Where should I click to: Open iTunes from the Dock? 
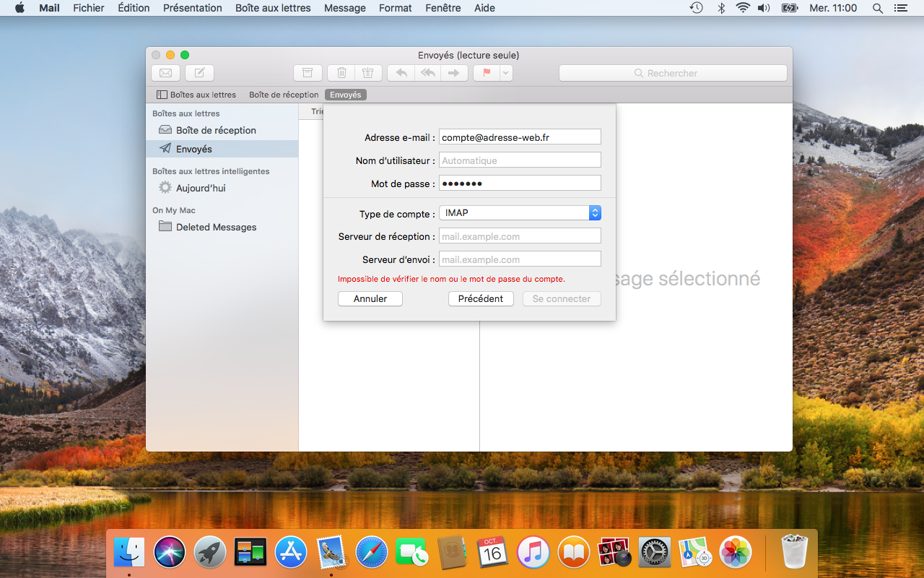click(x=533, y=553)
